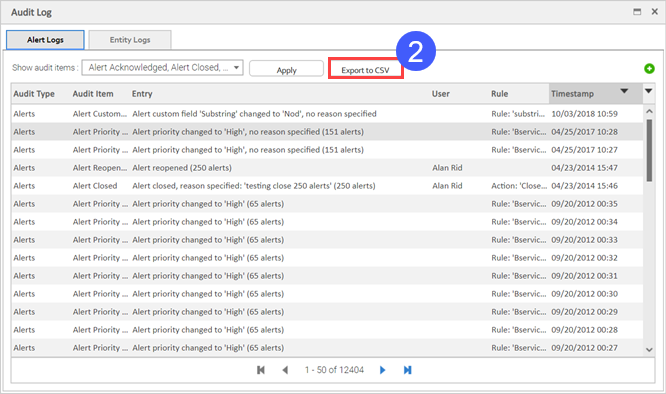This screenshot has height=394, width=666.
Task: Click the 04/23/2014 15:46 timestamp cell
Action: click(x=584, y=186)
